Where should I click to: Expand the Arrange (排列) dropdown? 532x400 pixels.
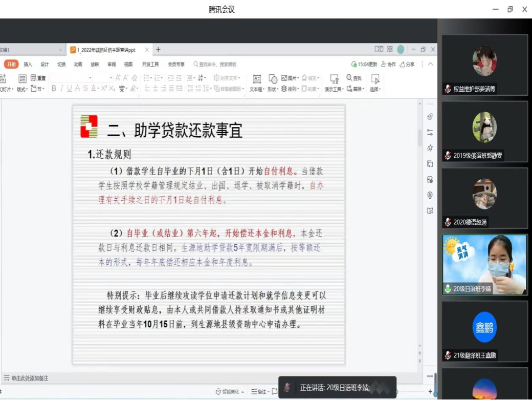coord(290,89)
